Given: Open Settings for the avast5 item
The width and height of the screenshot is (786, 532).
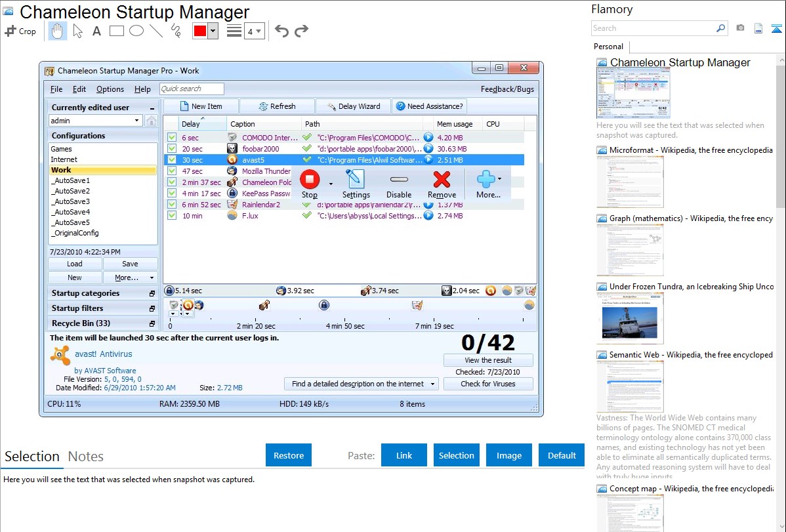Looking at the screenshot, I should coord(356,184).
